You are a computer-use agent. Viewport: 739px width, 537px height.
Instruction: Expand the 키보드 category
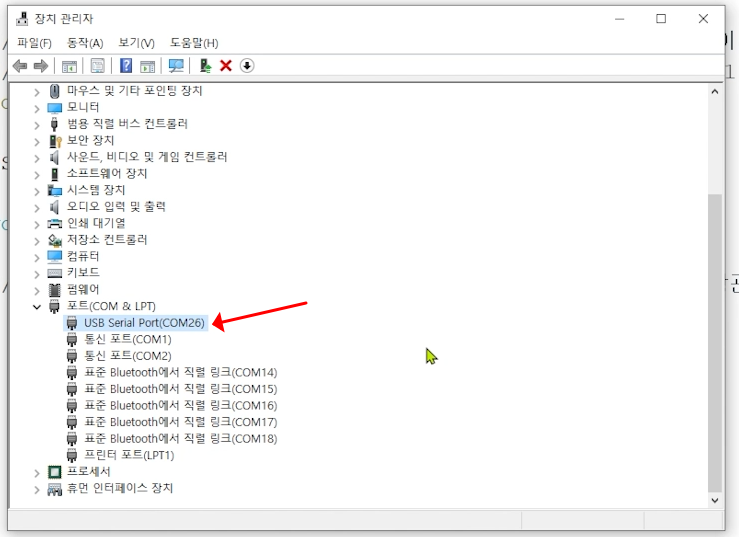tap(37, 274)
